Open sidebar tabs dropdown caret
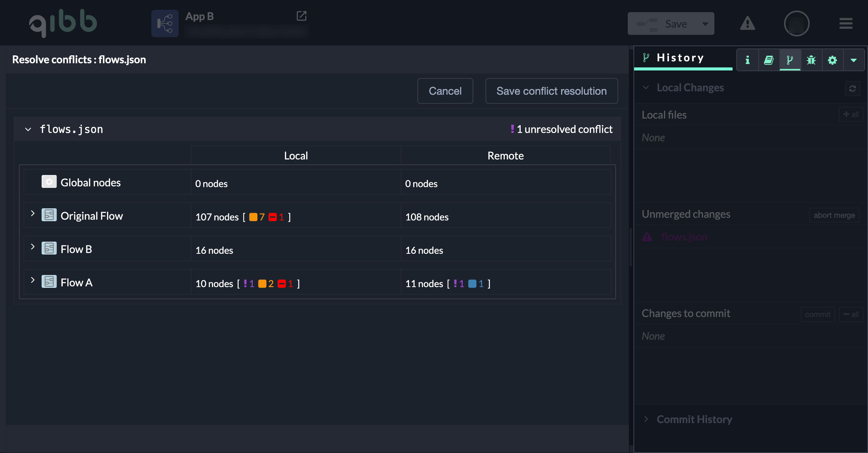The image size is (868, 453). click(x=853, y=60)
